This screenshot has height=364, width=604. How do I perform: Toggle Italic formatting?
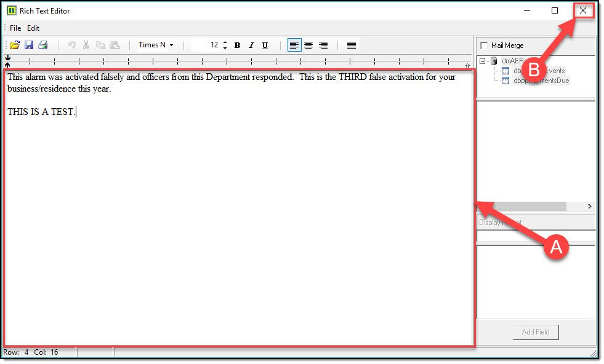tap(251, 45)
